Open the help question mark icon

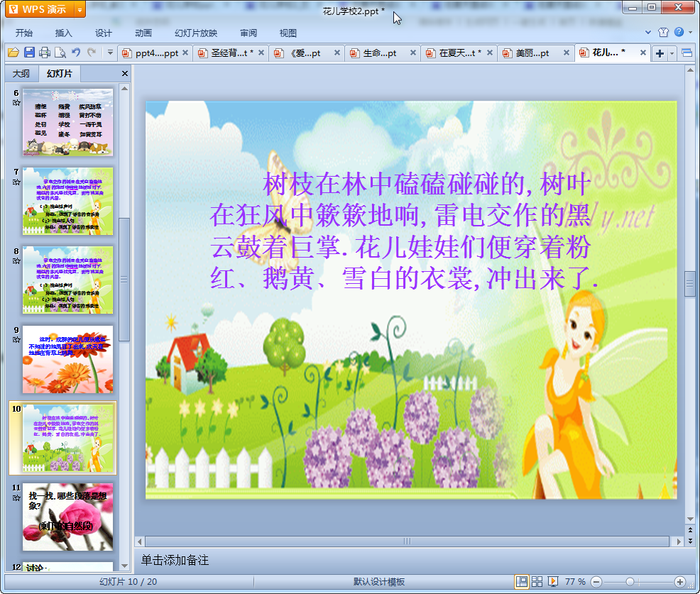coord(679,32)
